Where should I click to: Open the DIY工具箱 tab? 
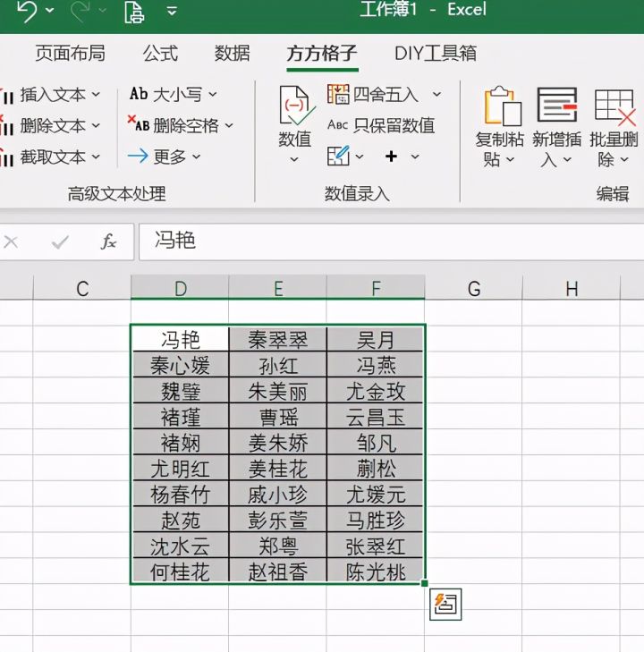[436, 54]
